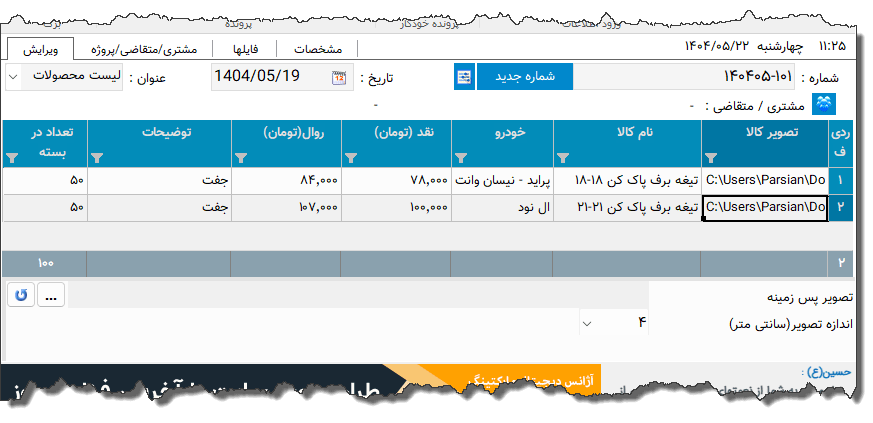Click the reset arrow button for background image
The image size is (873, 423).
21,295
